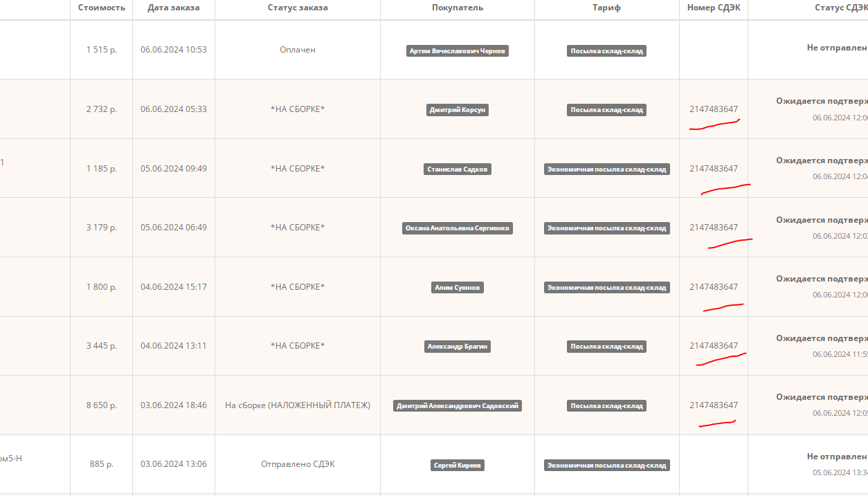868x496 pixels.
Task: Open buyer Артем Вячеславович Чернов
Action: [458, 51]
